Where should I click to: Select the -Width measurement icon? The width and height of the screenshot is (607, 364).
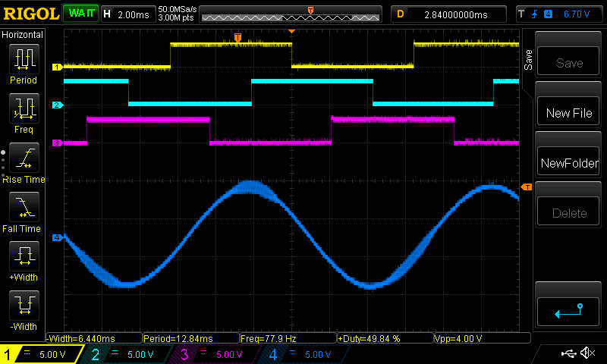tap(24, 305)
